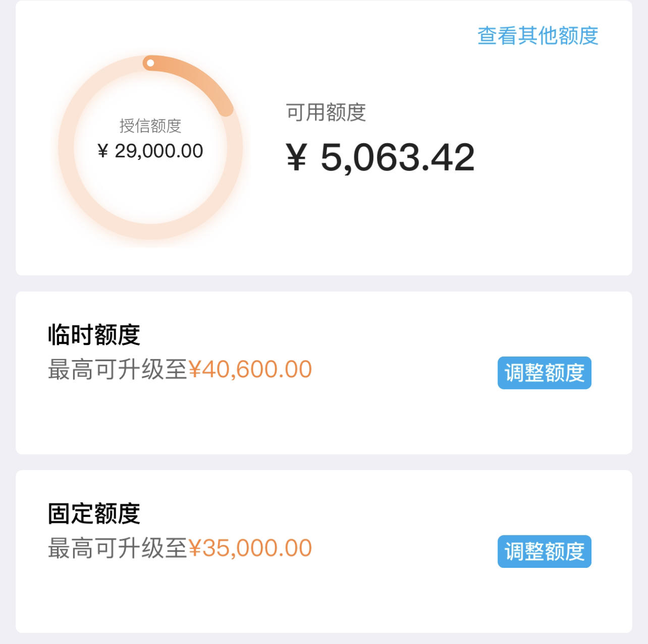Click the white dot on the credit ring
Viewport: 648px width, 644px height.
click(x=150, y=63)
